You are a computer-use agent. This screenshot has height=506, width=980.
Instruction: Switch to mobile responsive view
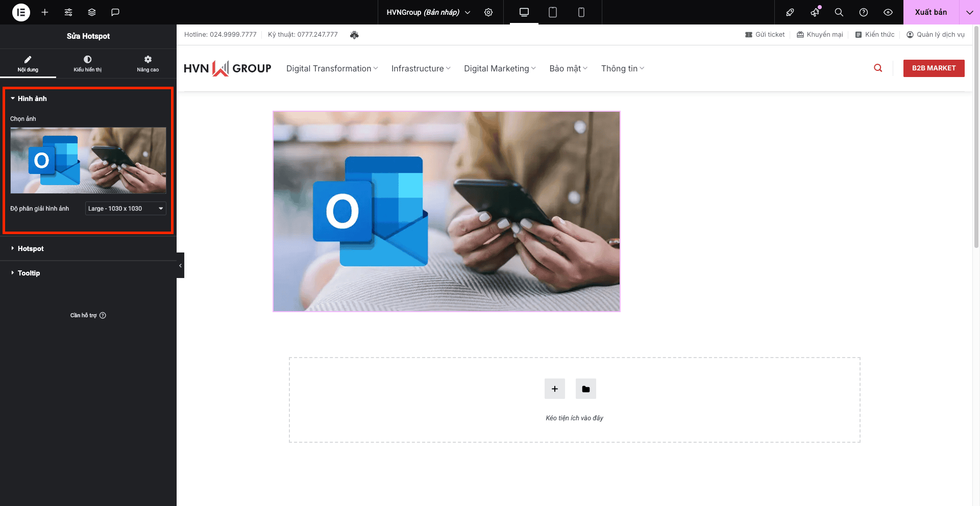click(x=581, y=12)
